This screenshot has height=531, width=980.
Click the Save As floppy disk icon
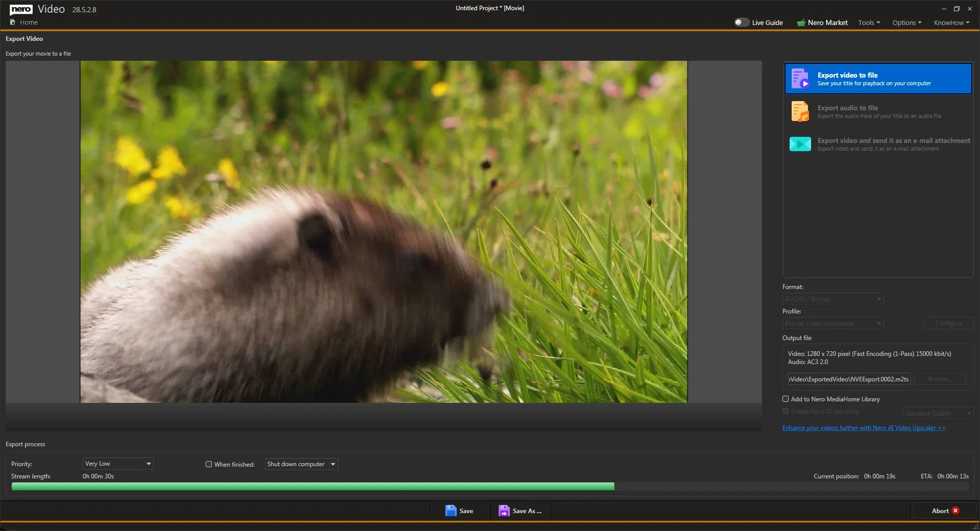(x=504, y=511)
